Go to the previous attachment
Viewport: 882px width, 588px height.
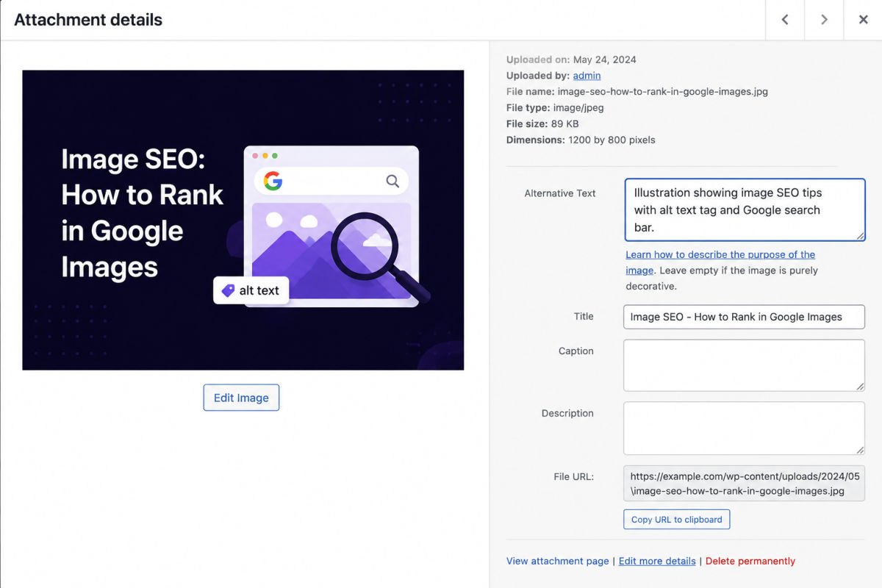tap(785, 20)
